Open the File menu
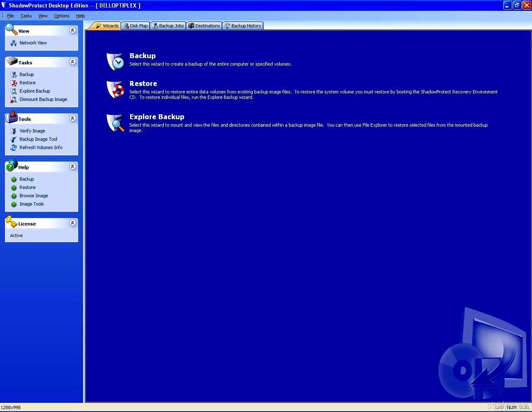This screenshot has width=532, height=412. (x=11, y=16)
